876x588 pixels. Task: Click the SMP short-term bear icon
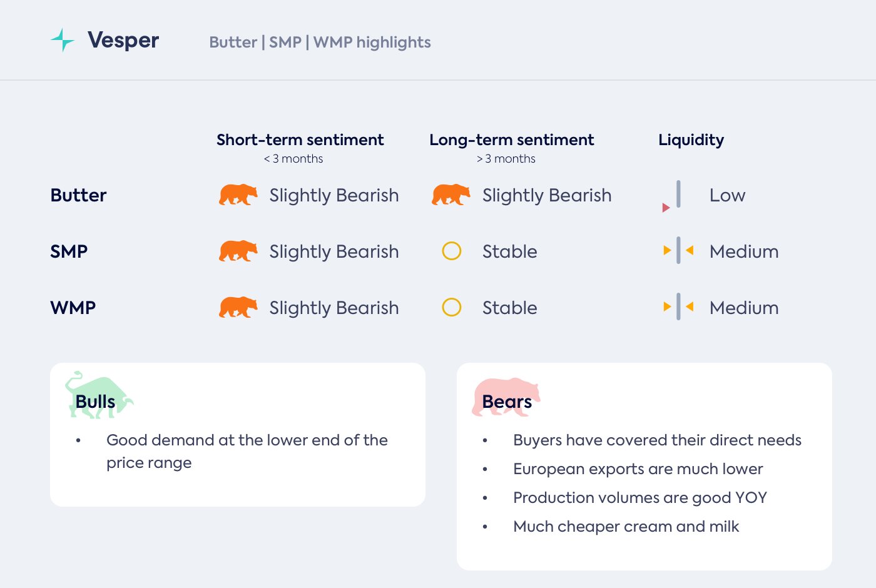click(238, 251)
